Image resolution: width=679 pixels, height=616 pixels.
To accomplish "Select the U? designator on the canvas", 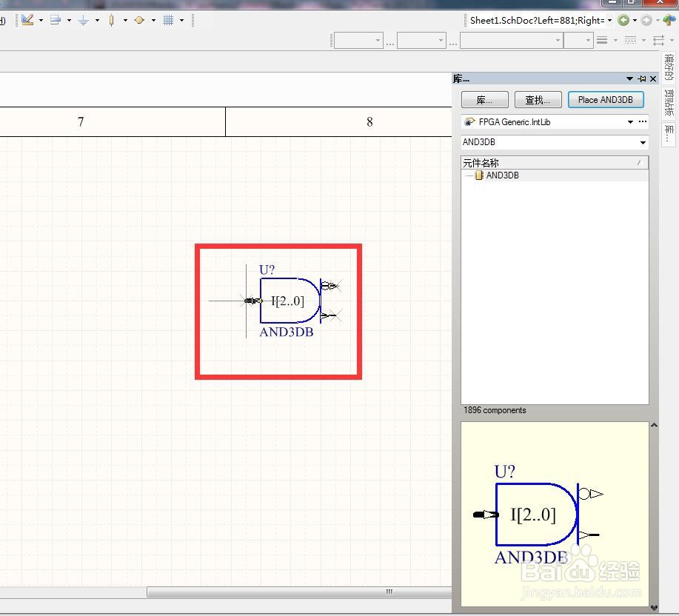I will (x=267, y=270).
